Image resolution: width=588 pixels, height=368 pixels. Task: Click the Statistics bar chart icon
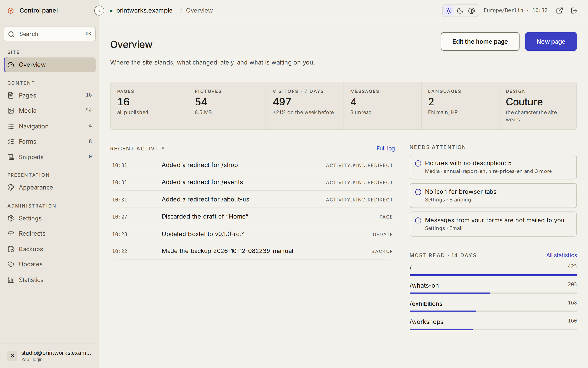(11, 280)
